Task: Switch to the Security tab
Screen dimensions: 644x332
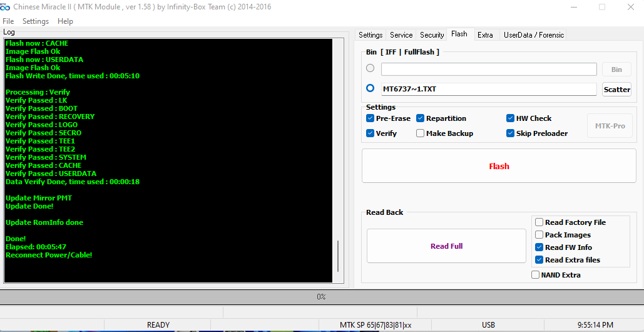Action: (x=432, y=35)
